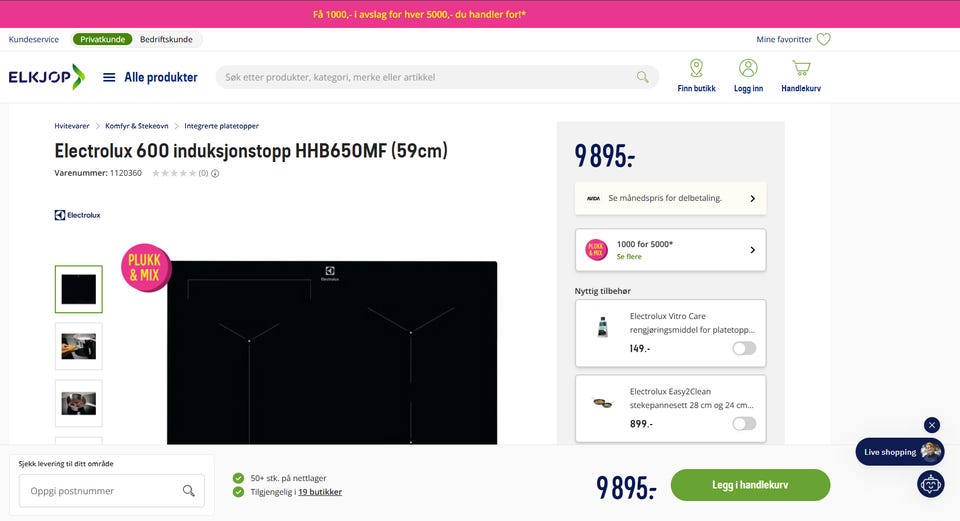
Task: Click the Logg inn user icon
Action: 748,67
